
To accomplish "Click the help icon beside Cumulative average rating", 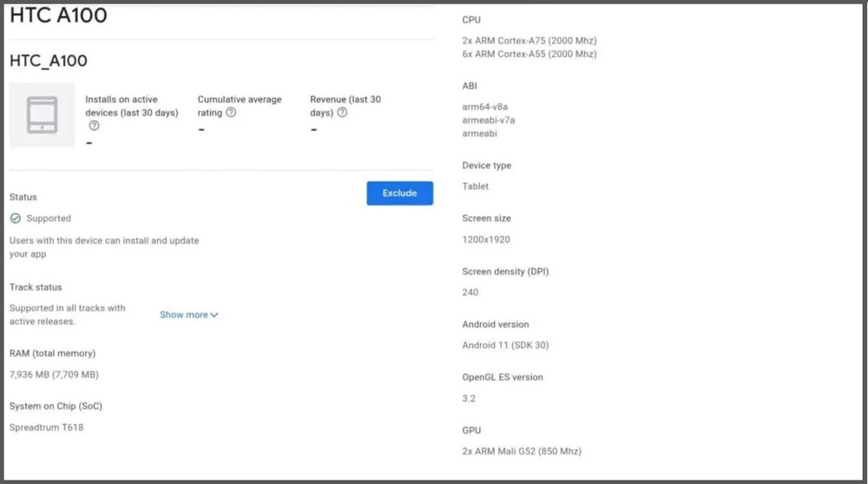I will pyautogui.click(x=231, y=113).
